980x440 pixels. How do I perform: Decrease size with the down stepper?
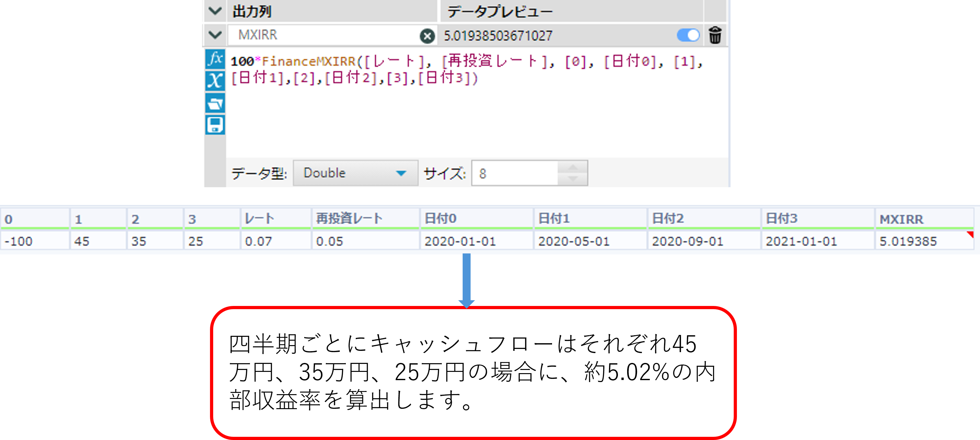coord(572,179)
